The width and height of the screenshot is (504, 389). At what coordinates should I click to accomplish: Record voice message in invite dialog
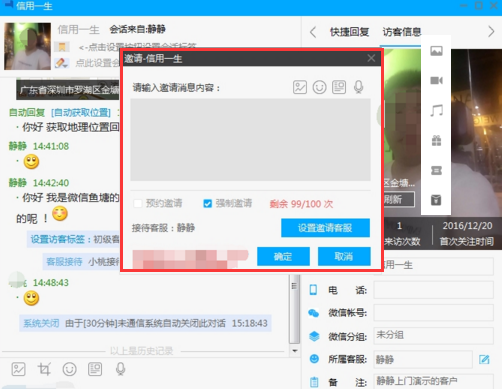coord(358,87)
